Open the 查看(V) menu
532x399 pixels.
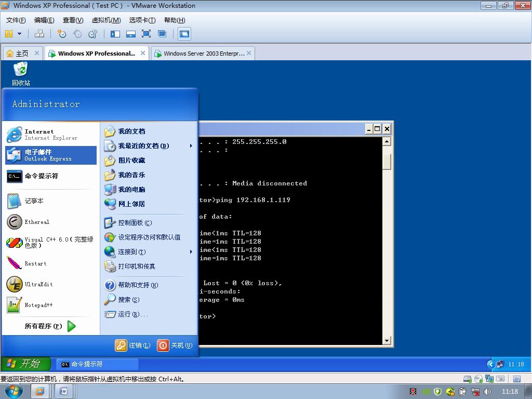tap(73, 20)
